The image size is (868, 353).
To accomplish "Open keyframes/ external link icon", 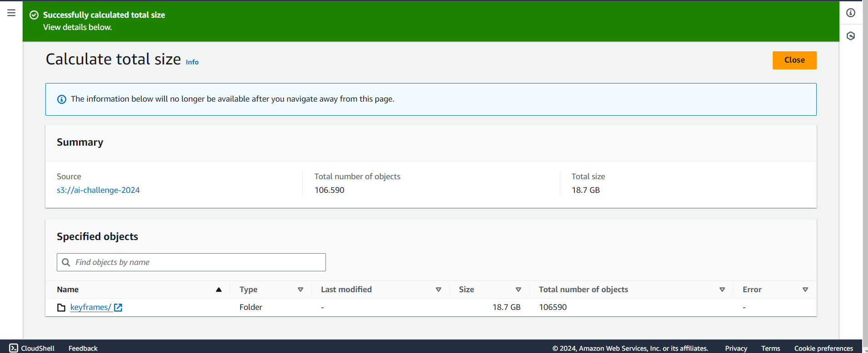I will tap(118, 308).
